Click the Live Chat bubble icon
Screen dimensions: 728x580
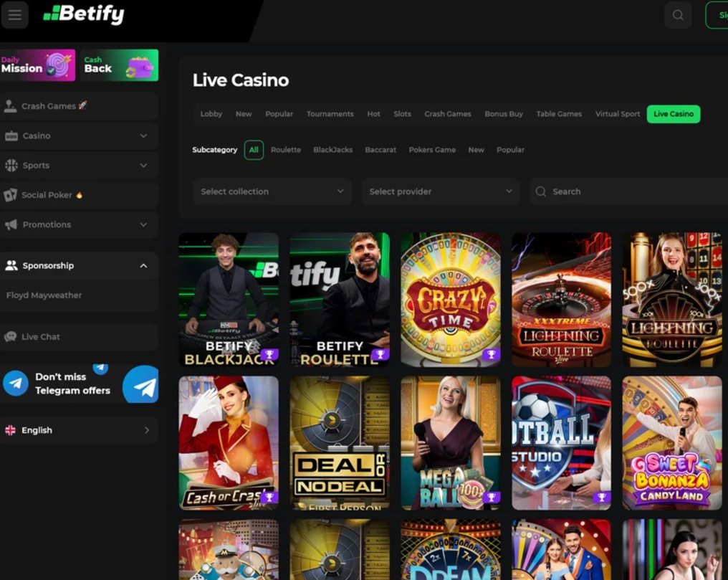10,337
